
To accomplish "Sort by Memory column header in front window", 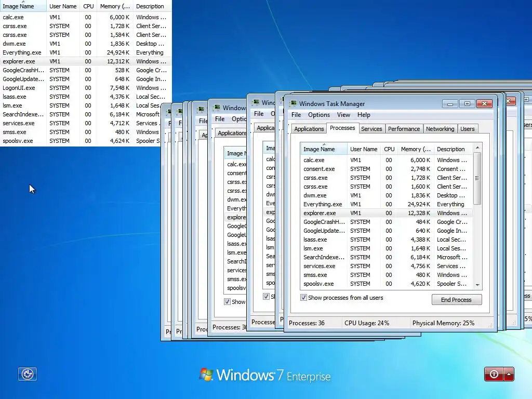I will (x=416, y=149).
